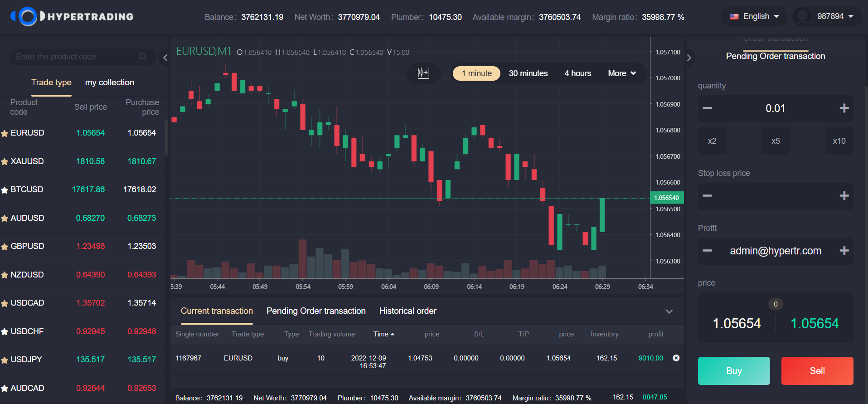Click the Inventory column header
The height and width of the screenshot is (404, 868).
click(x=604, y=334)
